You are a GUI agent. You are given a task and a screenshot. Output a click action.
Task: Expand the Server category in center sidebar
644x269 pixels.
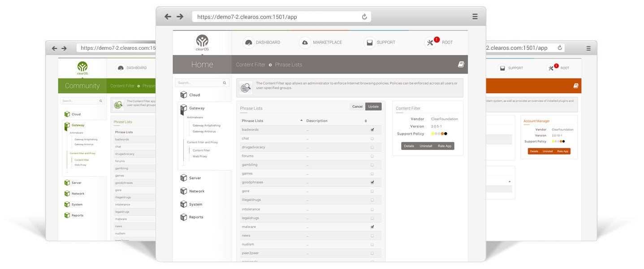click(194, 178)
